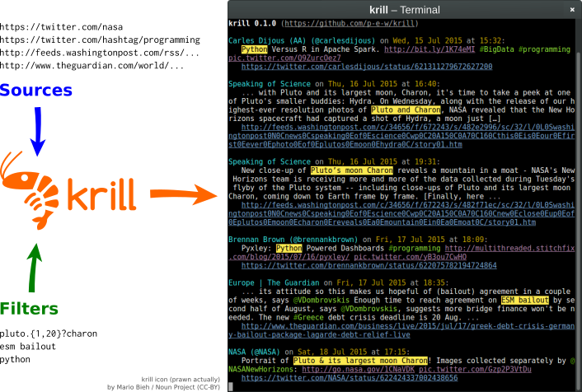Image resolution: width=582 pixels, height=392 pixels.
Task: Close the krill Terminal window
Action: tap(572, 10)
